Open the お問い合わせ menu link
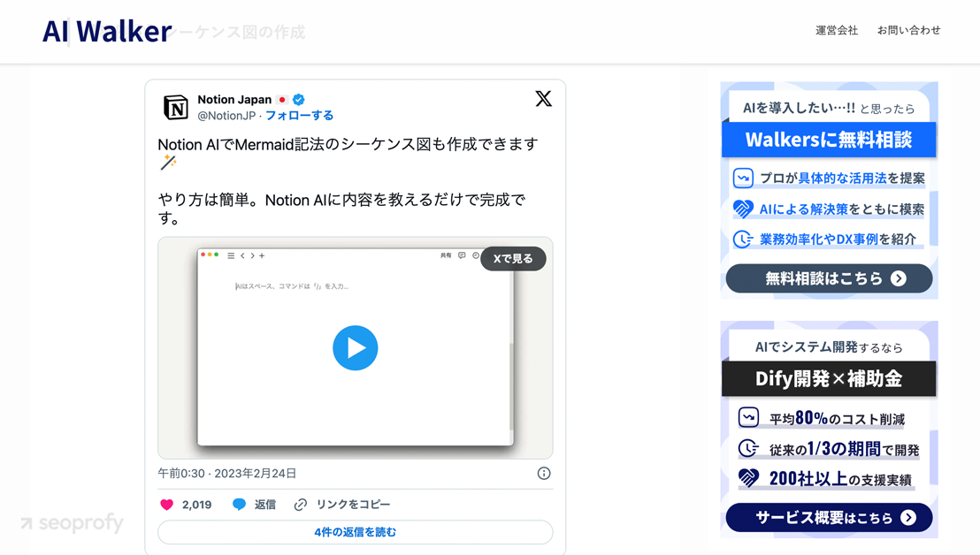The height and width of the screenshot is (555, 980). (x=908, y=30)
